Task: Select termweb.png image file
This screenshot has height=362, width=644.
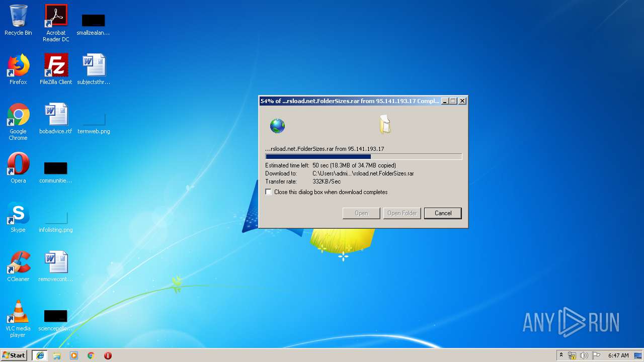Action: (x=94, y=123)
